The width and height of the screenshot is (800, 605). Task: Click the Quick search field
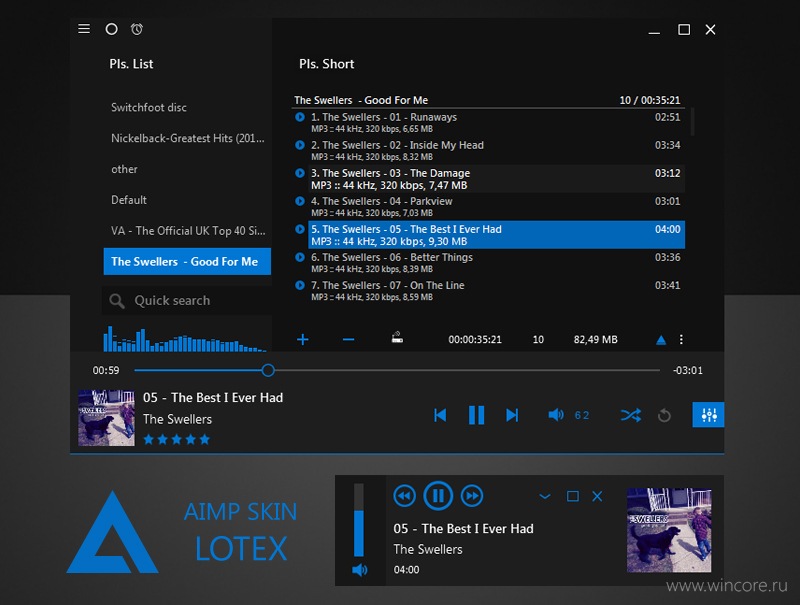(x=187, y=300)
